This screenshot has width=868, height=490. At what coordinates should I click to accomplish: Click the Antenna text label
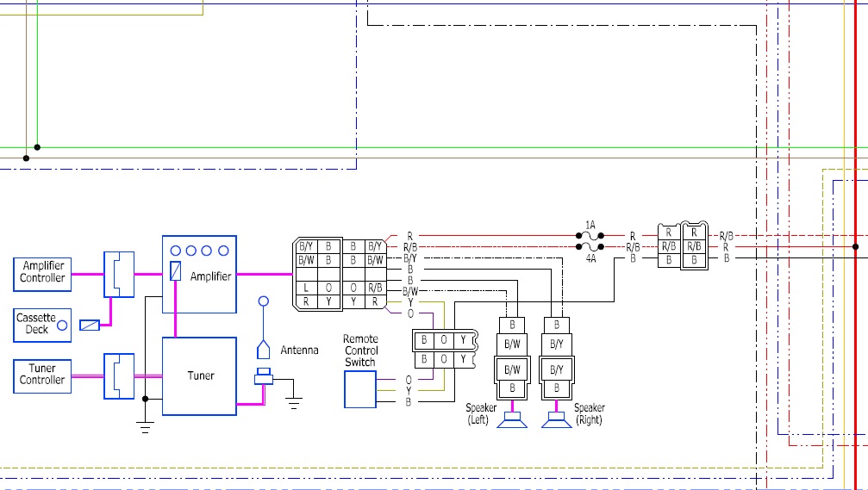pyautogui.click(x=299, y=350)
